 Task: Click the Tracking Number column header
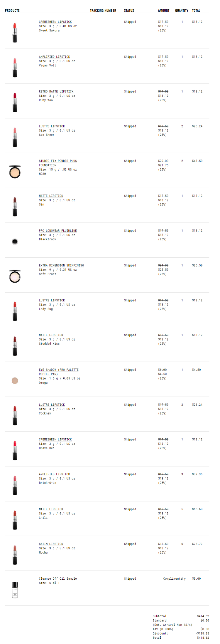103,11
